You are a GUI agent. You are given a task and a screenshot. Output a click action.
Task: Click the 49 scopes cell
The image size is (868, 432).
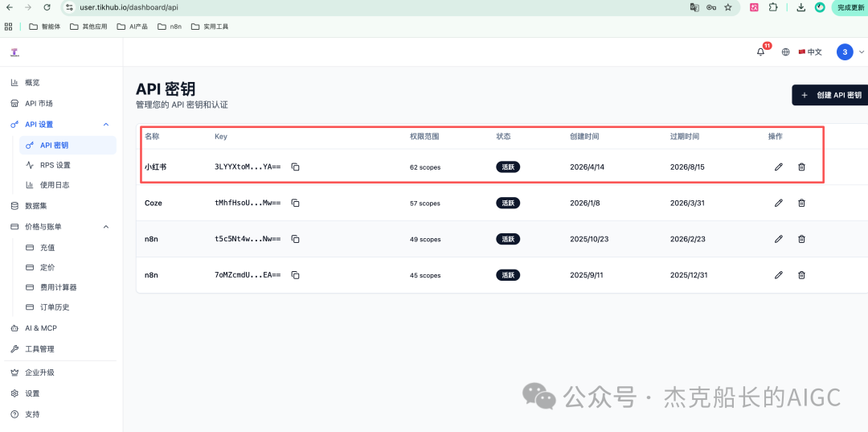(x=425, y=239)
